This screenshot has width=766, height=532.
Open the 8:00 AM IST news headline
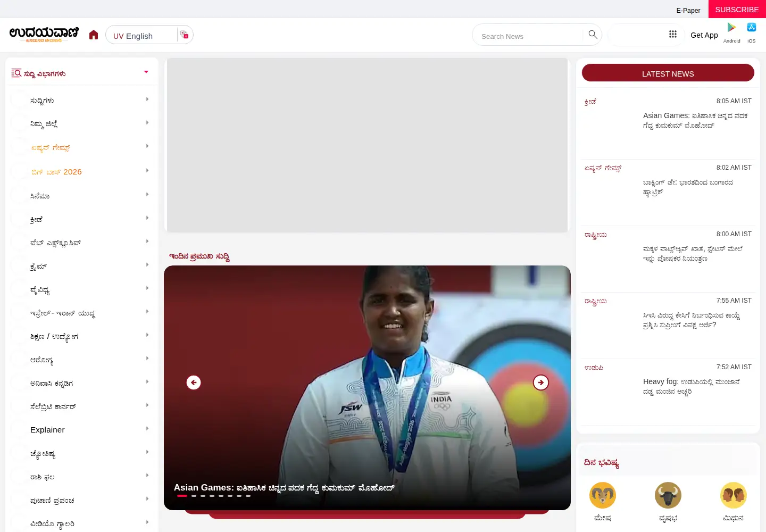click(x=693, y=253)
